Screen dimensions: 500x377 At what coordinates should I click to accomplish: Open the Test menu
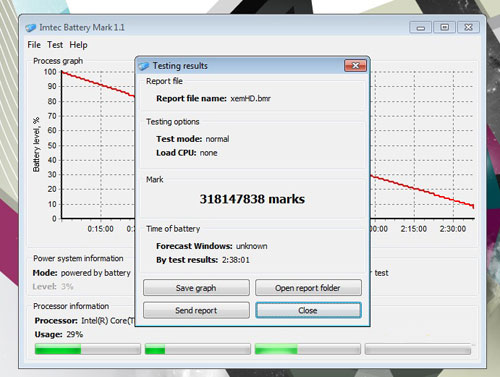pyautogui.click(x=55, y=45)
